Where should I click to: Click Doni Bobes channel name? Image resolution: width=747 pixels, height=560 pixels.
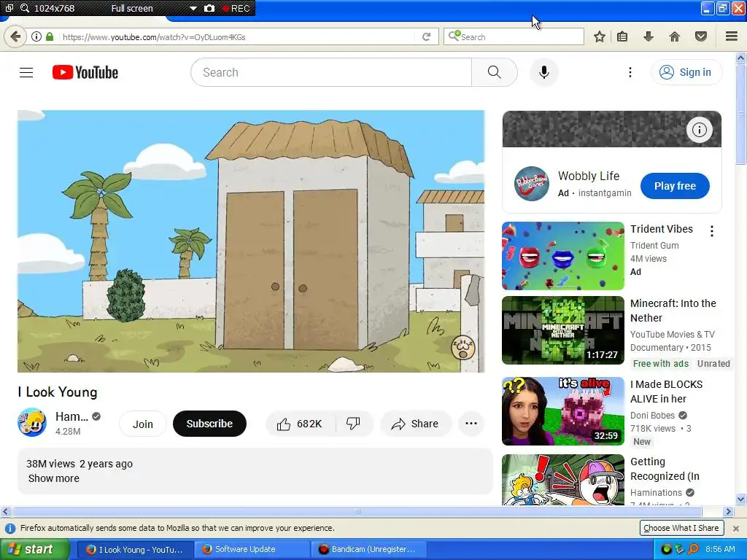click(651, 415)
